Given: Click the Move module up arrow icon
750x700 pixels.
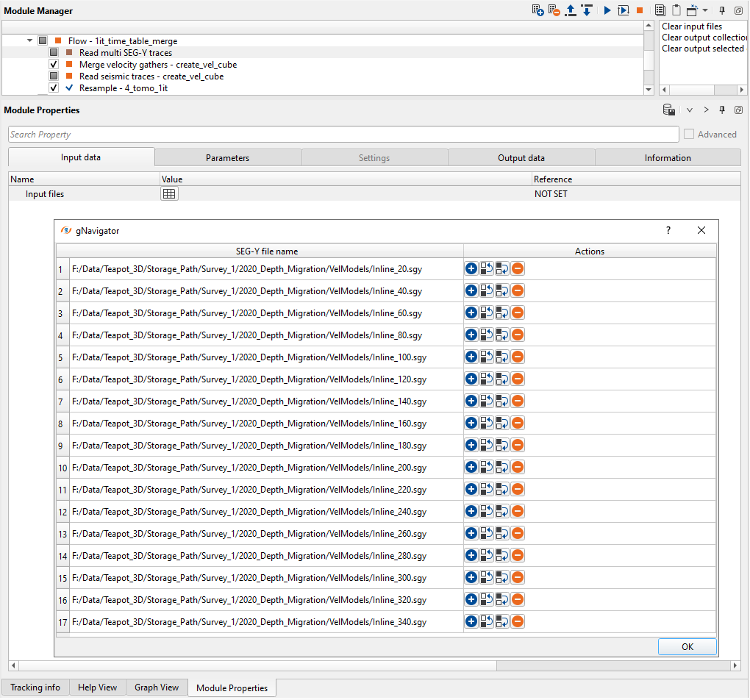Looking at the screenshot, I should (571, 10).
